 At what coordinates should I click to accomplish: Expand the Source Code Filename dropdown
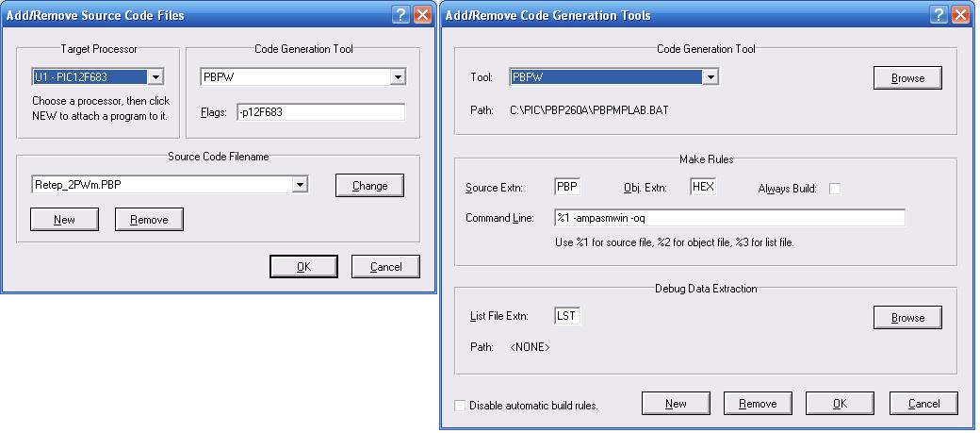(300, 185)
